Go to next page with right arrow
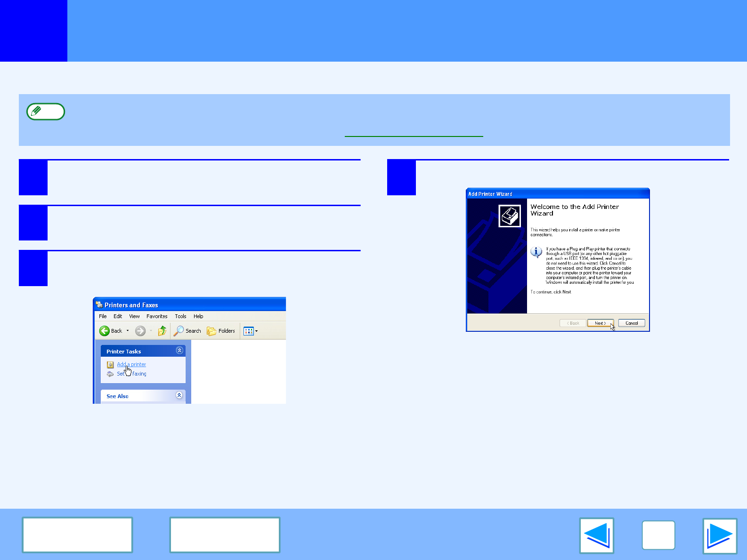The image size is (747, 560). tap(719, 536)
